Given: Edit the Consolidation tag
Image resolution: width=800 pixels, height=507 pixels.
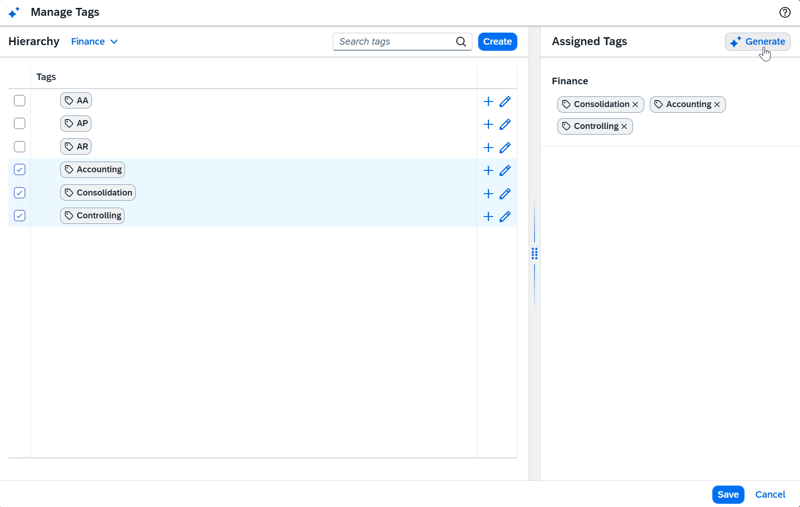Looking at the screenshot, I should coord(505,194).
